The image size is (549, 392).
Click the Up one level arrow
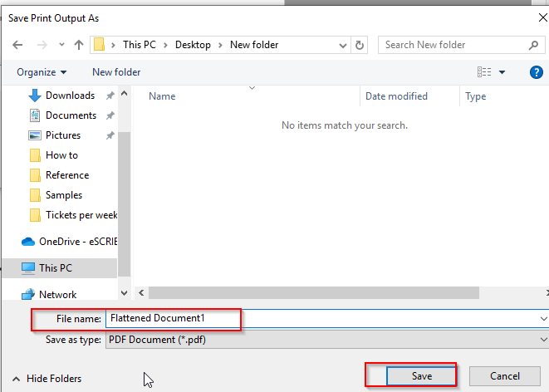tap(79, 45)
